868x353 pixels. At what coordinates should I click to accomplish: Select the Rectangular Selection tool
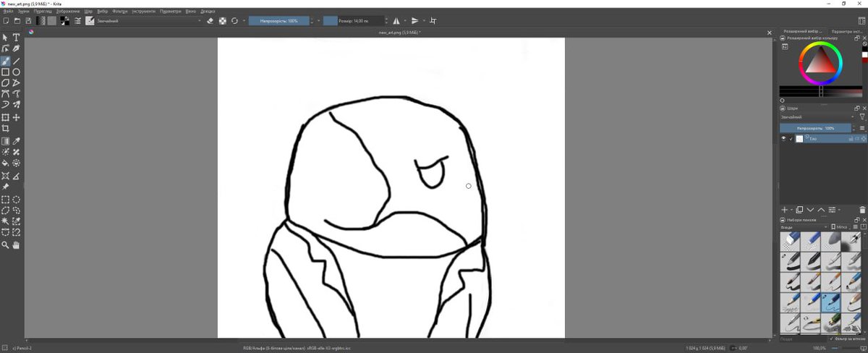[x=6, y=199]
